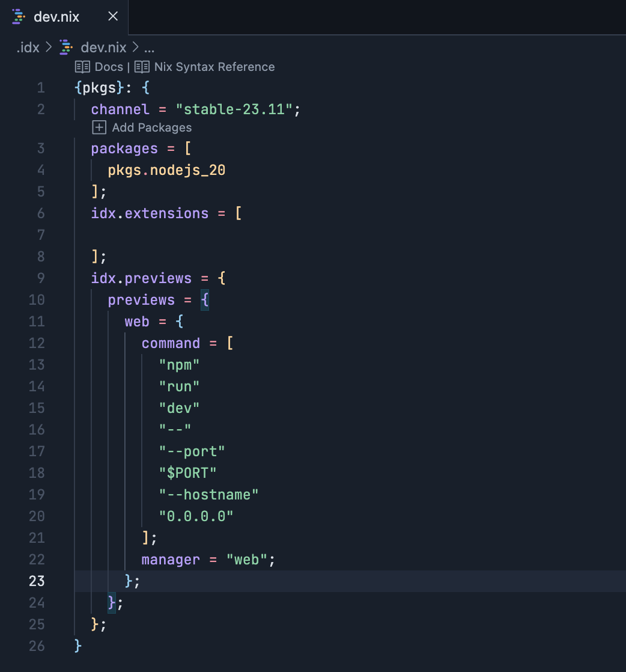Click the "0.0.0.0" hostname value
The height and width of the screenshot is (672, 626).
click(196, 516)
